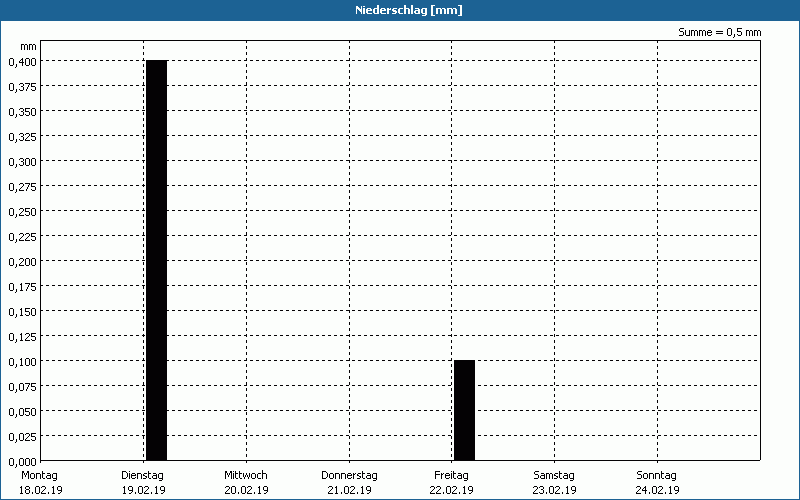
Task: Click the short precipitation bar for Freitag
Action: pyautogui.click(x=464, y=410)
